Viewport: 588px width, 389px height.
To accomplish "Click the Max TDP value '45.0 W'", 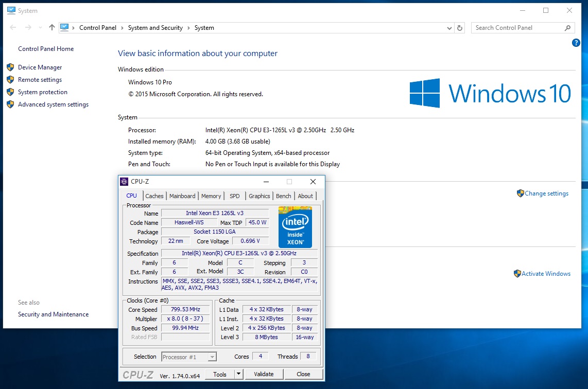I will tap(257, 223).
